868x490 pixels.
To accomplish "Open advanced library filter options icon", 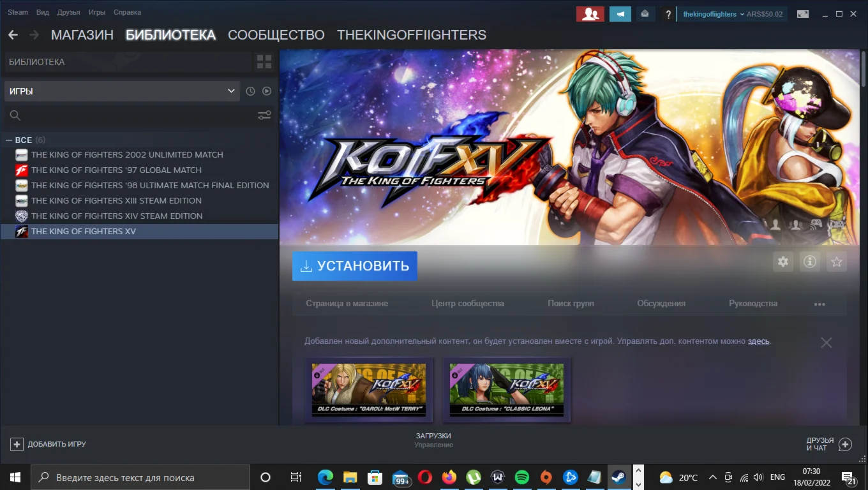I will (264, 115).
